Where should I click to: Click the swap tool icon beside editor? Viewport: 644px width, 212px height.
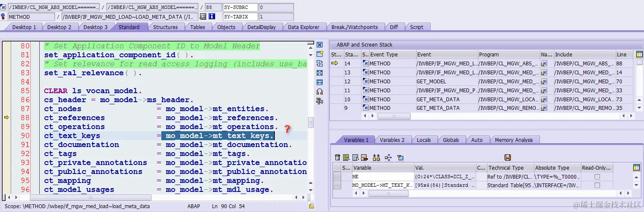319,63
